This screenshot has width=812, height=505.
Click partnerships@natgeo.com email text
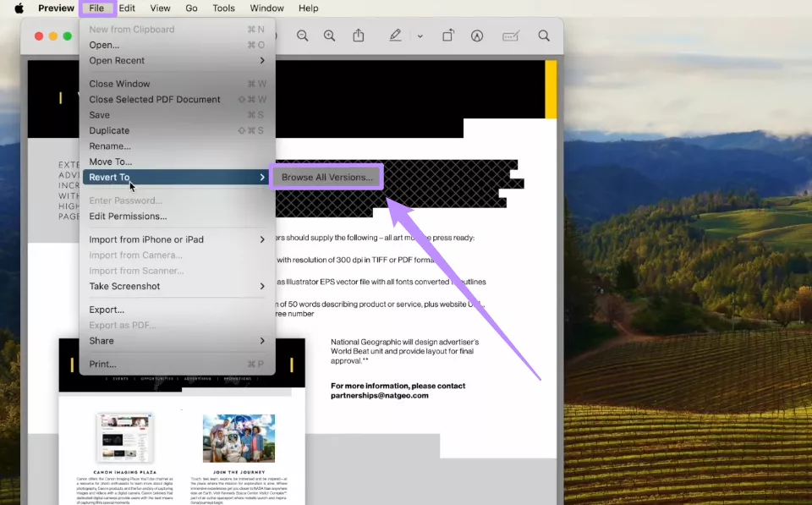(x=380, y=396)
